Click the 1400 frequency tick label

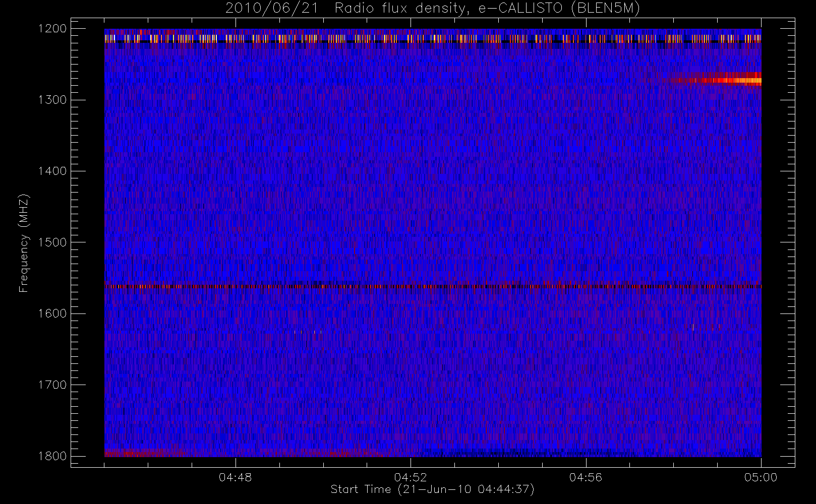(52, 171)
